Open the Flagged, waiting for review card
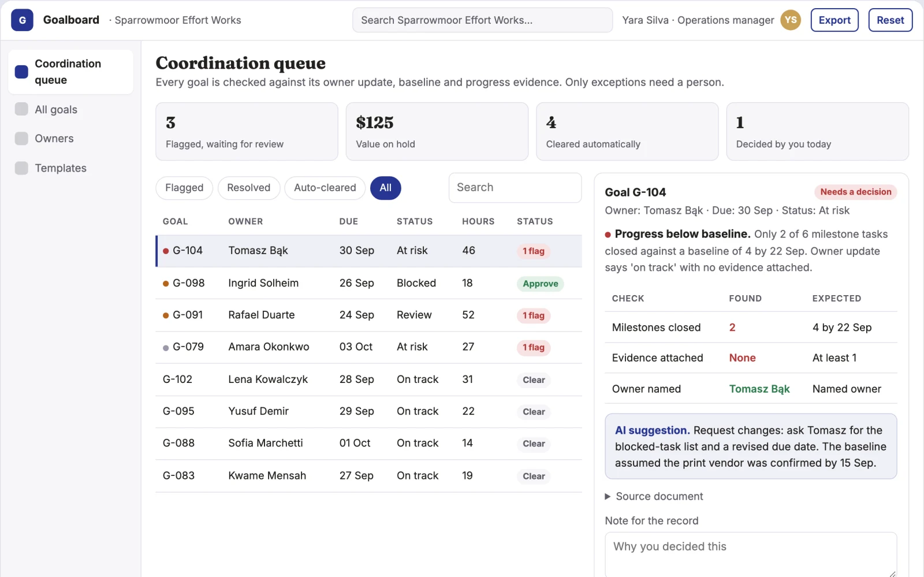The image size is (924, 577). (247, 132)
